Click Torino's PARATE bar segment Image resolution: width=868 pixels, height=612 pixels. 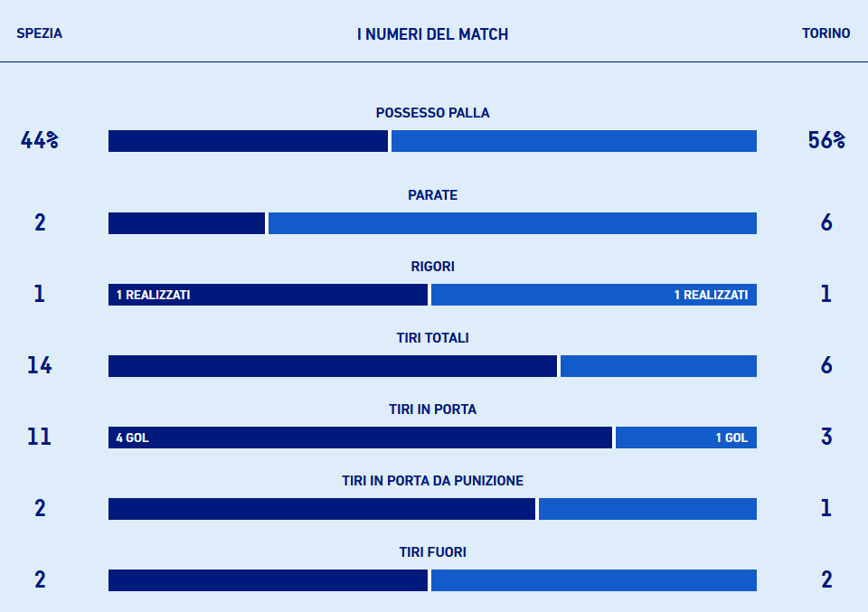pos(512,223)
